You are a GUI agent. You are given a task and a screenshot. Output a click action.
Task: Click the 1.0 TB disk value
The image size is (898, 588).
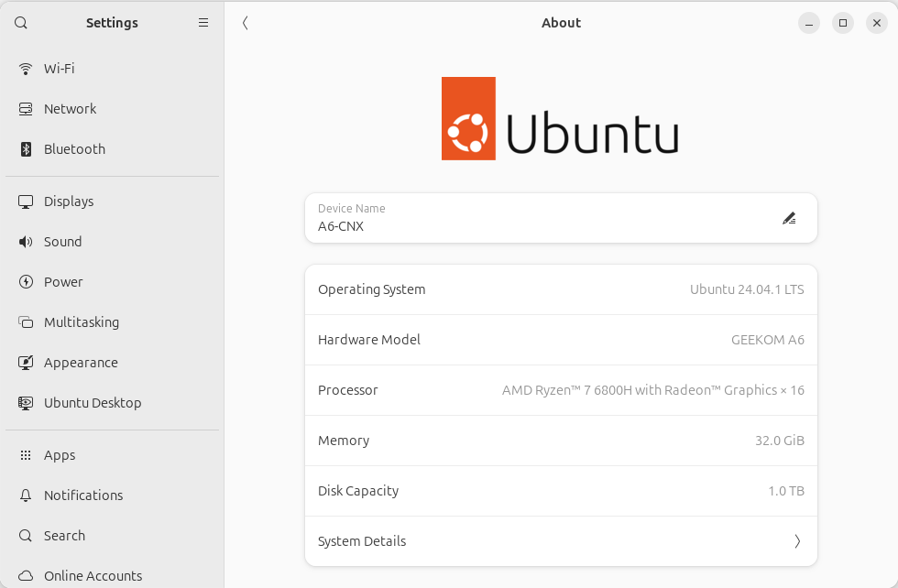(786, 491)
